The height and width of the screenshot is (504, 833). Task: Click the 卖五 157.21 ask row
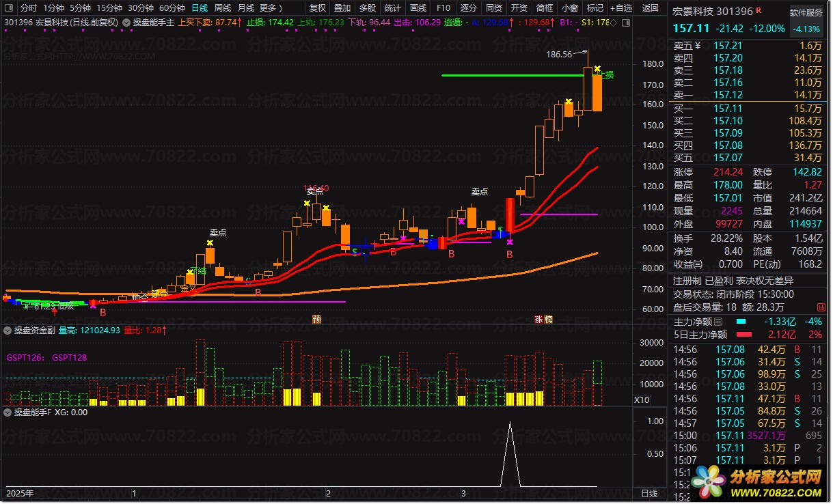[749, 46]
